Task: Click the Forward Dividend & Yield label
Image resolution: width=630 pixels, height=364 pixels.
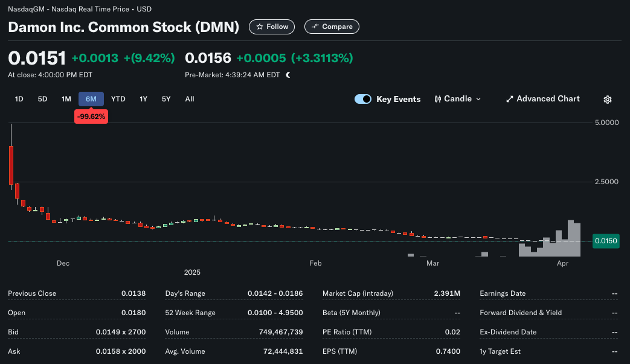Action: (521, 313)
